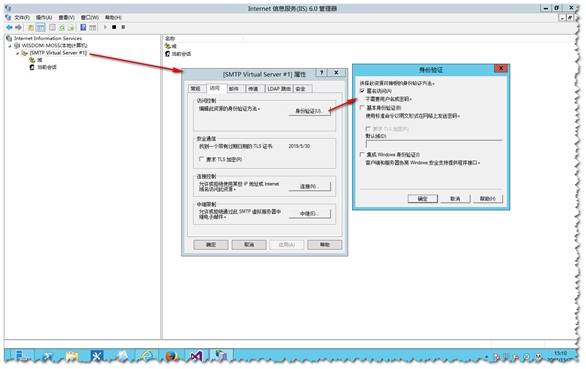Click 帮助 in the SMTP properties dialog

point(324,245)
